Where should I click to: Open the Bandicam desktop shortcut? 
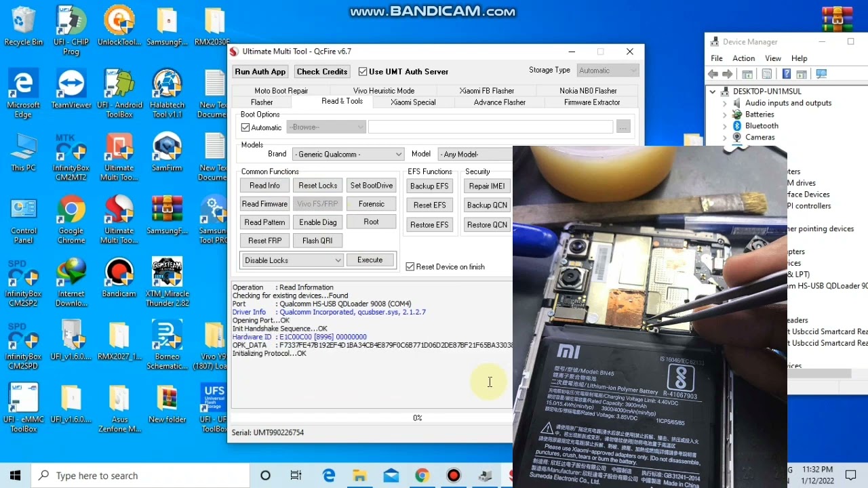(119, 279)
